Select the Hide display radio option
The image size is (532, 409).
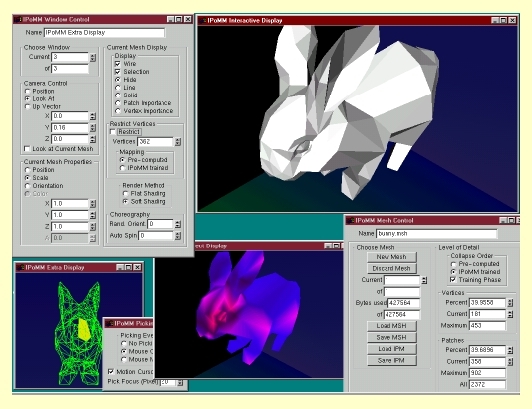click(118, 80)
